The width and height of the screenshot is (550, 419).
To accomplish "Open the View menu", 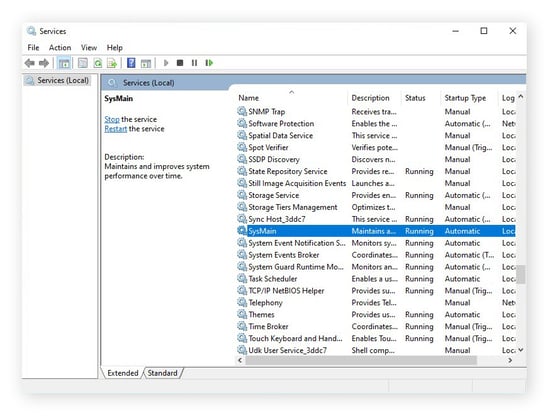I will tap(89, 48).
